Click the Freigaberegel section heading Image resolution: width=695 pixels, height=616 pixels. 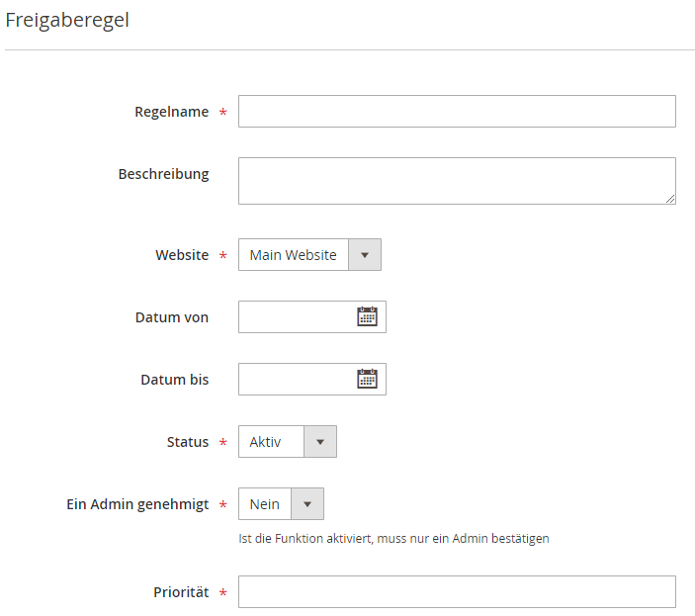67,21
